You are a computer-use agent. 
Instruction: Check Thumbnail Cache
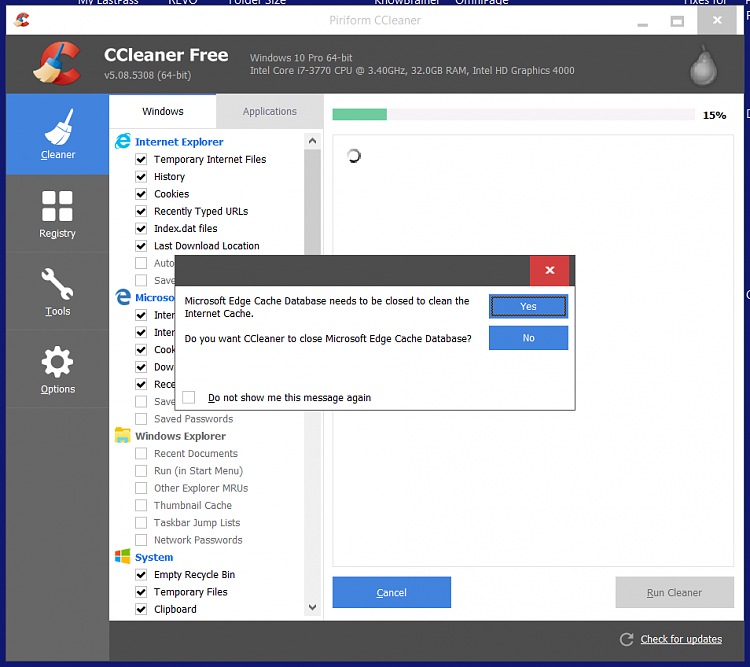click(141, 505)
